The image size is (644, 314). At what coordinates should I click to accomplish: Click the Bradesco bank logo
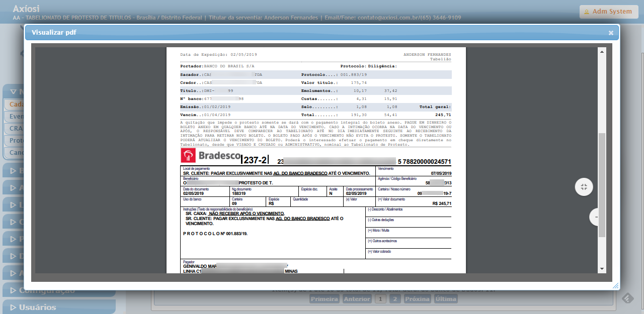[210, 155]
